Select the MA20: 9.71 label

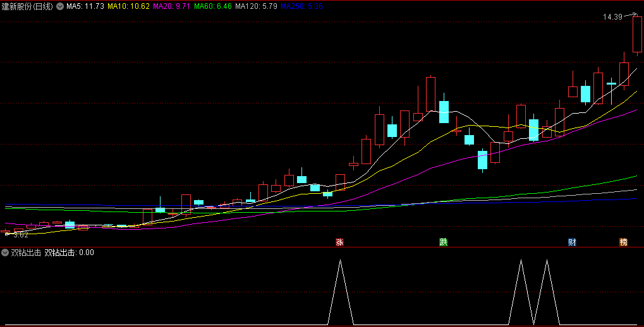[172, 6]
